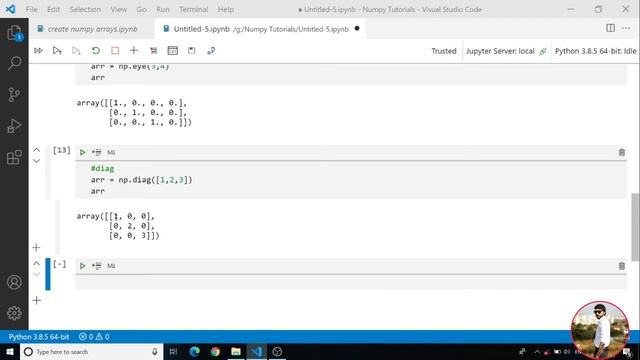Move the empty cell up
The image size is (640, 360).
click(x=36, y=263)
